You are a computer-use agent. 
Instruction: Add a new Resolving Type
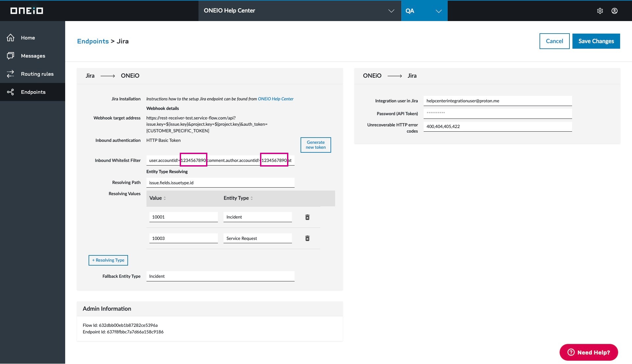[x=108, y=260]
